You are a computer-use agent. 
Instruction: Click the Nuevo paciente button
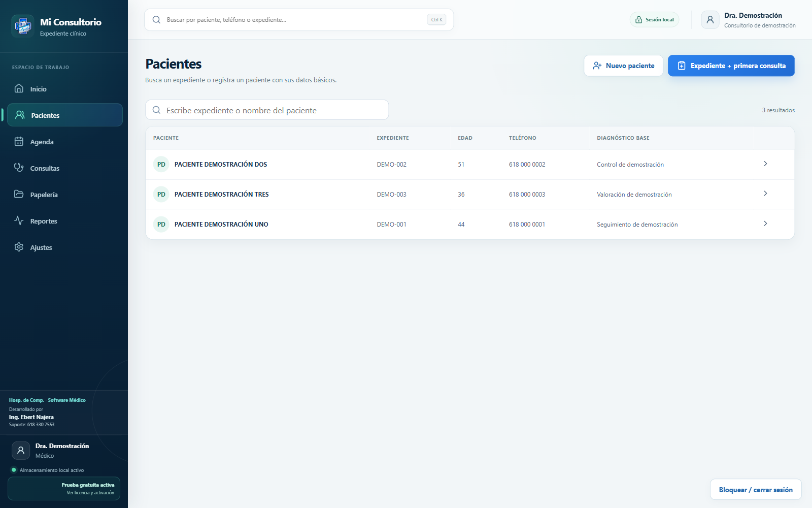[623, 66]
